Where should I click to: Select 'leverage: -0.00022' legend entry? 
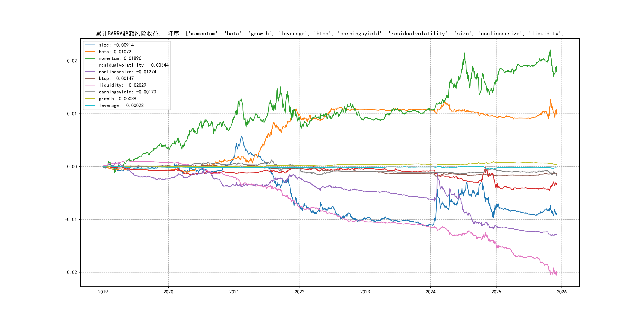click(121, 106)
